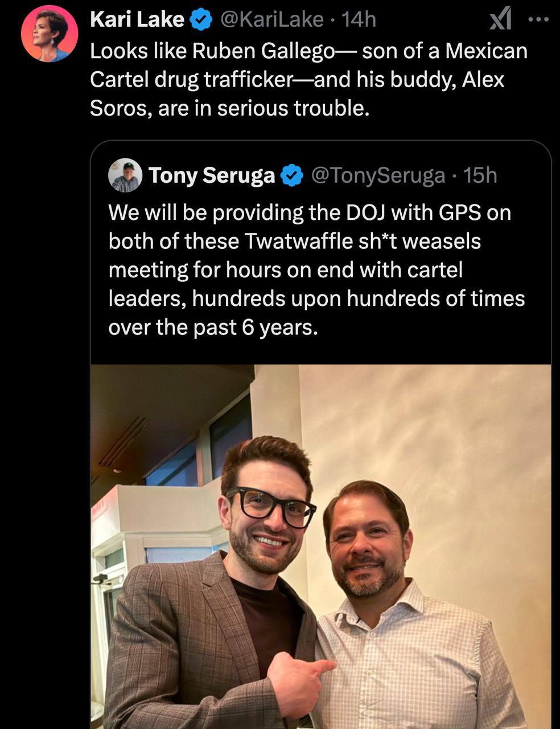
Task: Open the @TonySeruga handle
Action: click(x=377, y=175)
